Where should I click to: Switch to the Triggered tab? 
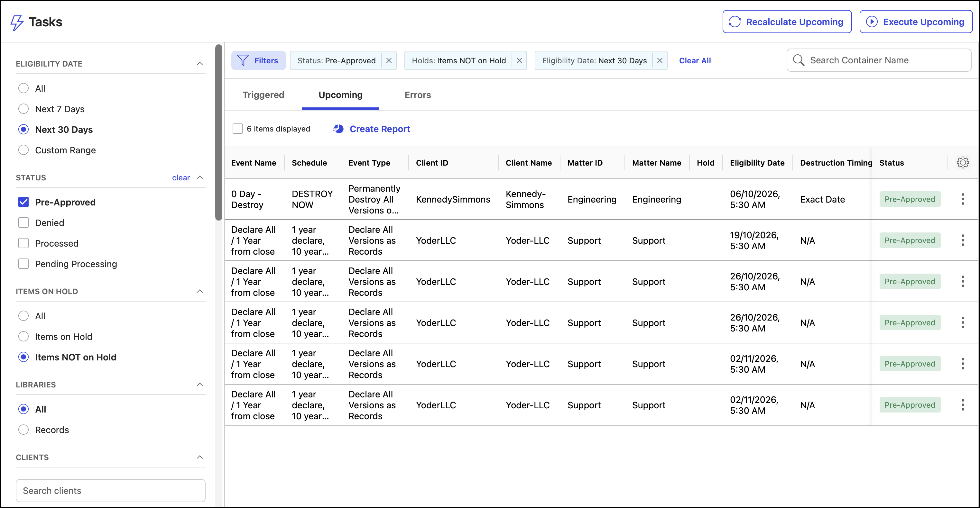coord(263,95)
